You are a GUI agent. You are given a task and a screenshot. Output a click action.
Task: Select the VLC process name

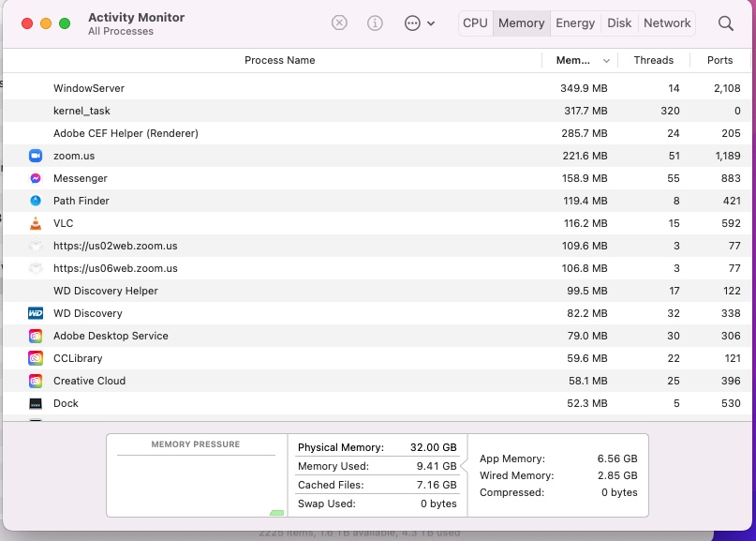pyautogui.click(x=63, y=223)
